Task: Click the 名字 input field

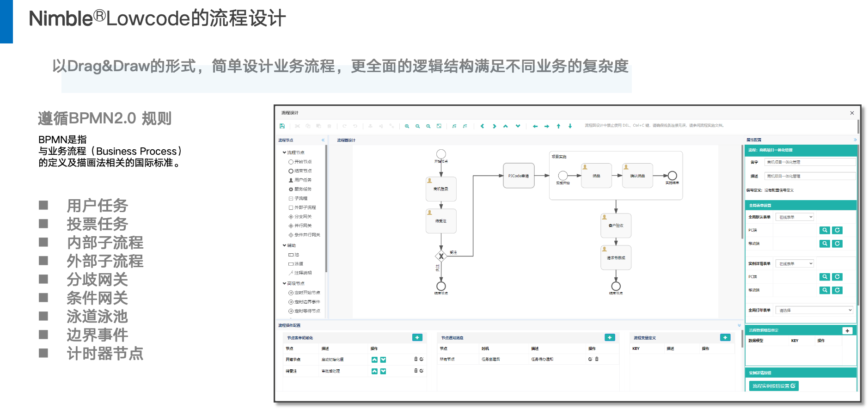Action: tap(809, 162)
